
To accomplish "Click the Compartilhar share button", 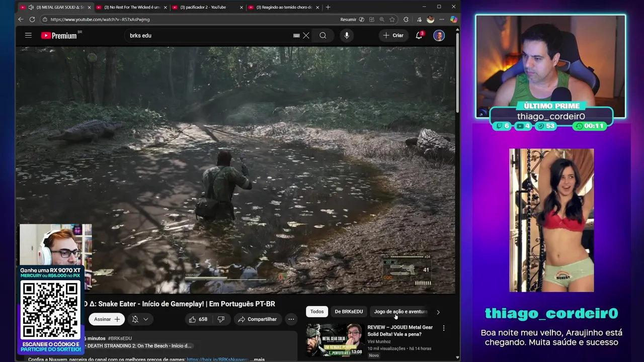I will click(258, 319).
